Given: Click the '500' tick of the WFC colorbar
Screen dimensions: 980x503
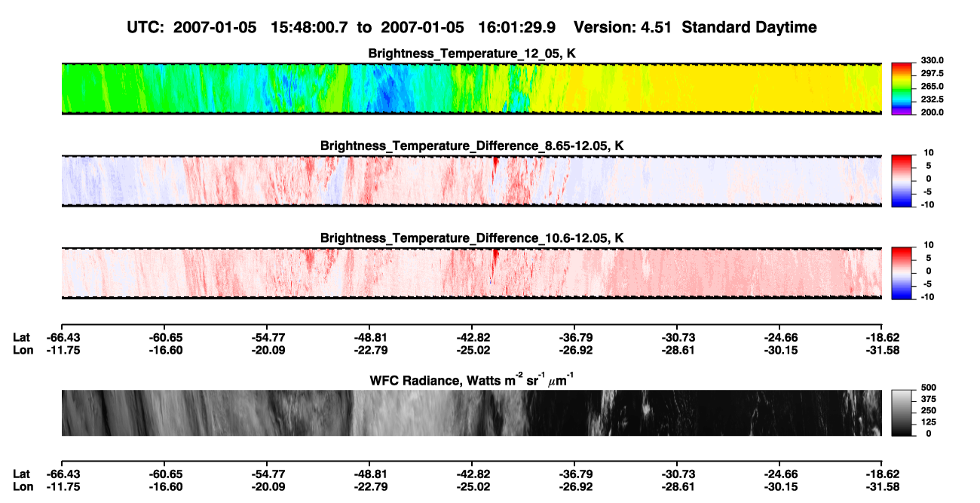Looking at the screenshot, I should pos(929,388).
